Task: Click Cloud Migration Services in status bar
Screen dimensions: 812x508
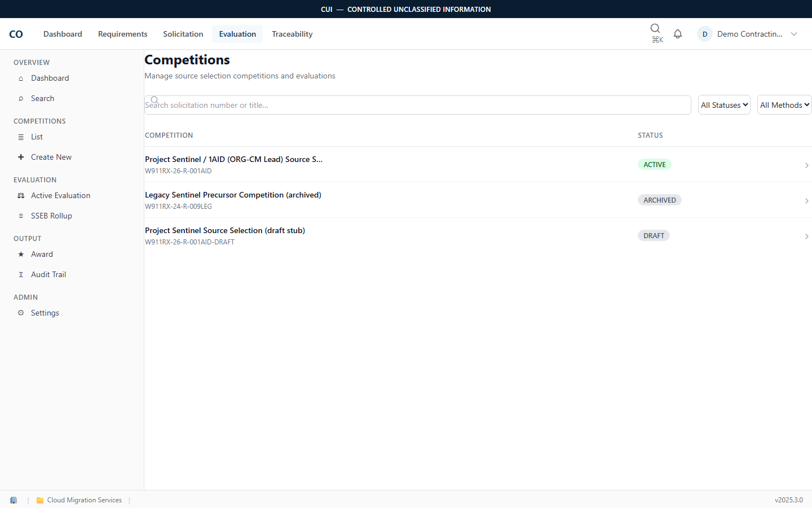Action: (85, 500)
